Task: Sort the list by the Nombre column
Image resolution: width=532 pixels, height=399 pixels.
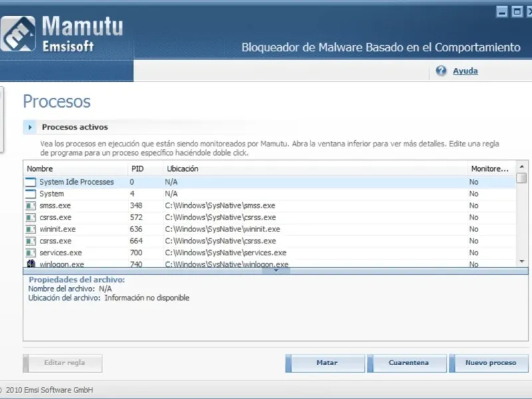Action: pyautogui.click(x=76, y=169)
